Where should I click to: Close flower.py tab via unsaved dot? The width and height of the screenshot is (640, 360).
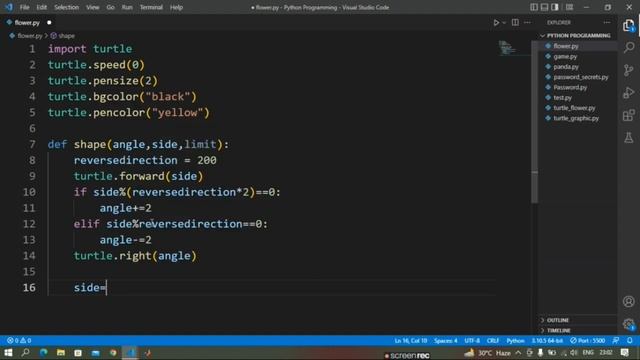point(49,23)
